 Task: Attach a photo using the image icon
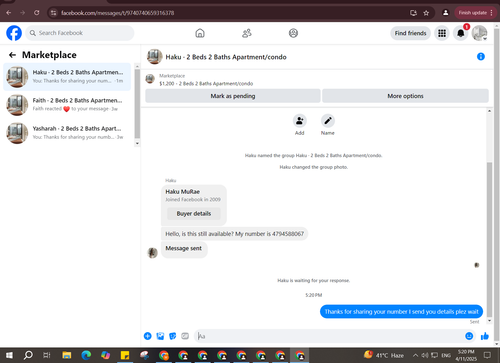160,336
